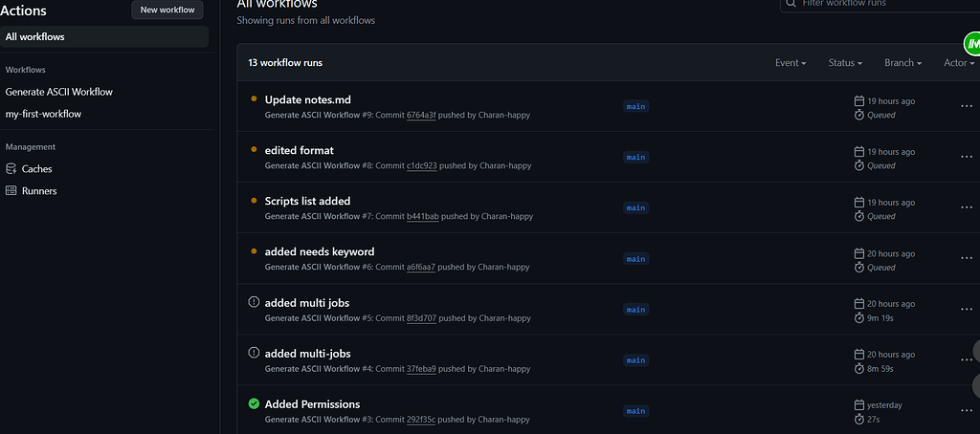Open kebab menu for edited format run
This screenshot has width=980, height=434.
point(966,158)
